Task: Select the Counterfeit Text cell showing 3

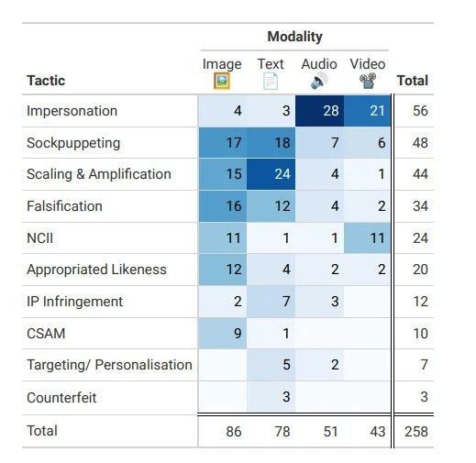Action: pyautogui.click(x=271, y=397)
